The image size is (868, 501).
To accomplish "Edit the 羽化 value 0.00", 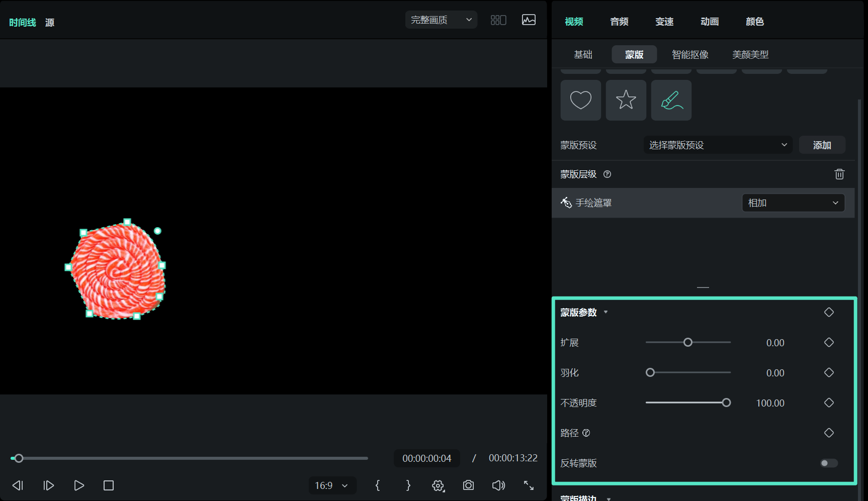I will pos(775,373).
